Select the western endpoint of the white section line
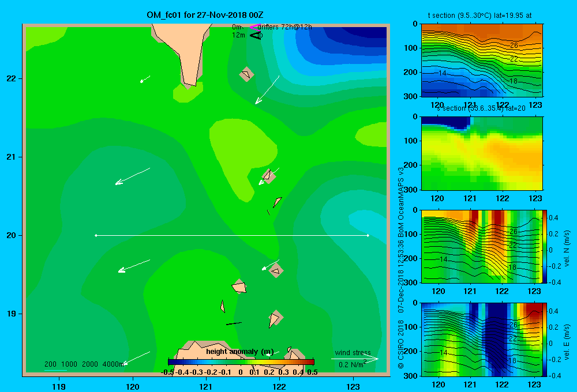Viewport: 577px width, 392px height. click(96, 235)
